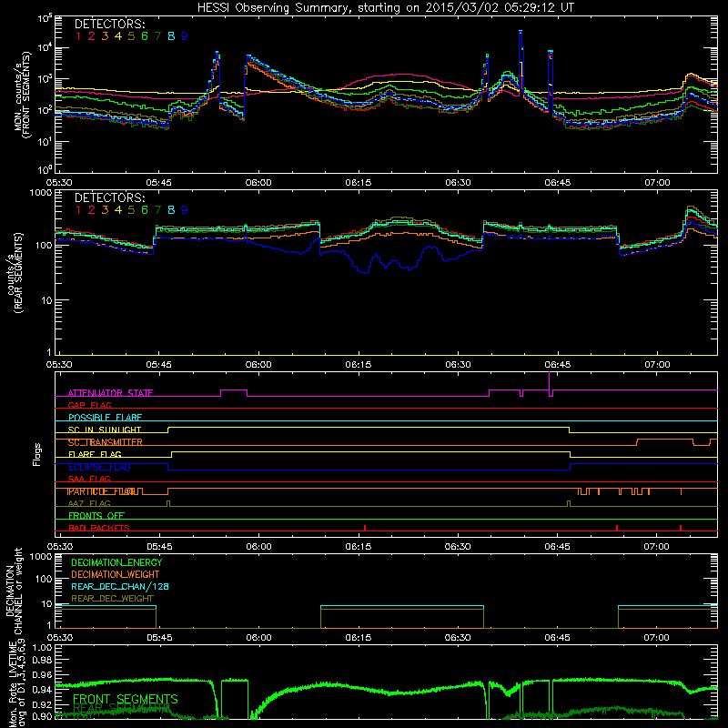This screenshot has height=728, width=728.
Task: Click cyan detector 8 in rear segments legend
Action: [171, 210]
